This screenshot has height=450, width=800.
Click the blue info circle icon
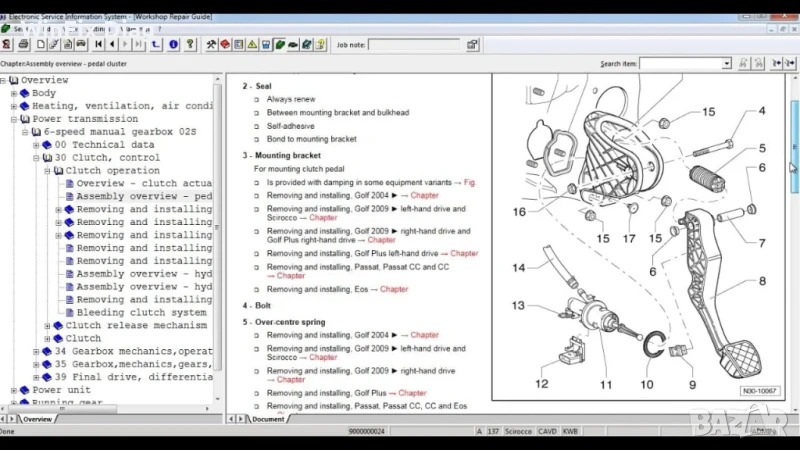(x=174, y=44)
